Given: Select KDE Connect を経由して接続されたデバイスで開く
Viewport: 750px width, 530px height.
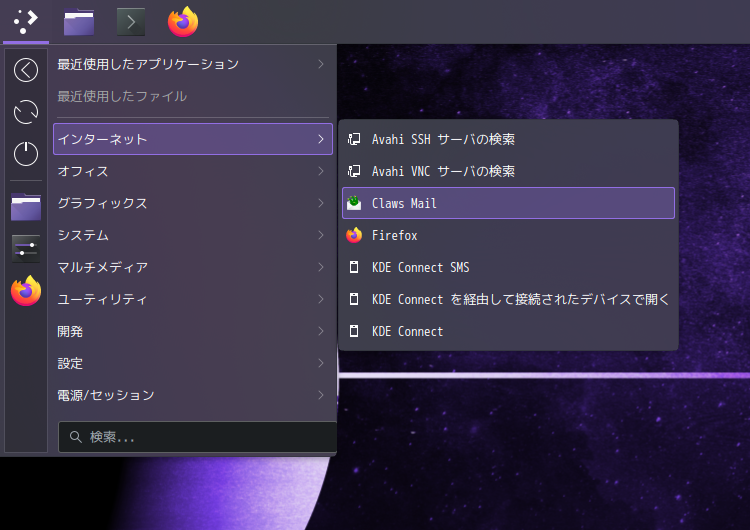Looking at the screenshot, I should [x=508, y=299].
